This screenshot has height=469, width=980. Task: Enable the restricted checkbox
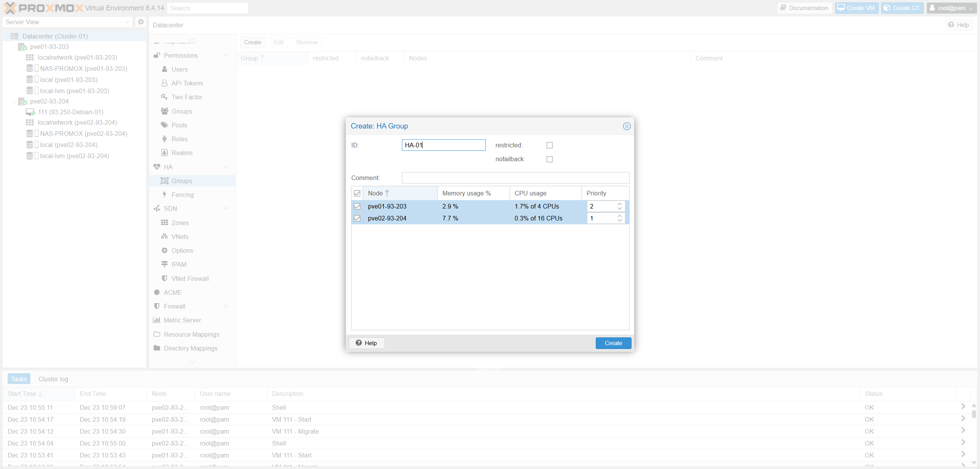(x=550, y=145)
